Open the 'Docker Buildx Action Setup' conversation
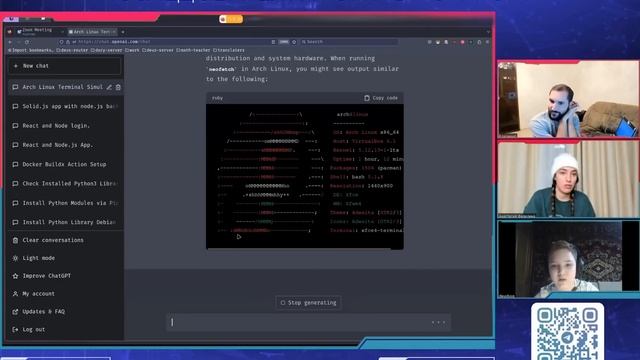The width and height of the screenshot is (640, 360). click(65, 164)
